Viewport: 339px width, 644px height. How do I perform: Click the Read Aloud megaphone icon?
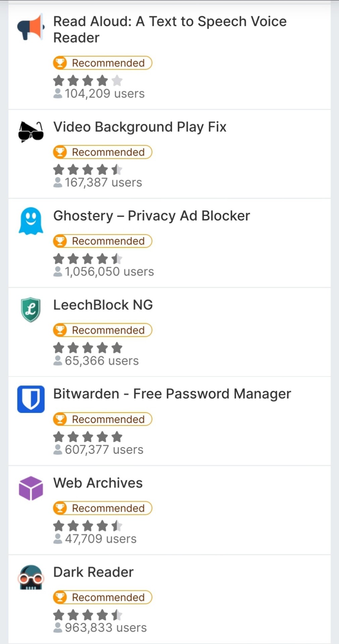[x=31, y=27]
